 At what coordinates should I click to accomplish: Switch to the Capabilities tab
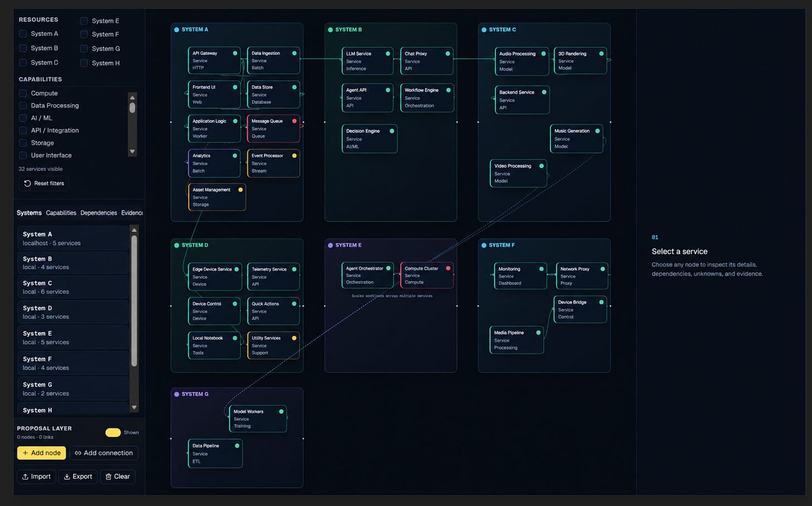pyautogui.click(x=61, y=213)
